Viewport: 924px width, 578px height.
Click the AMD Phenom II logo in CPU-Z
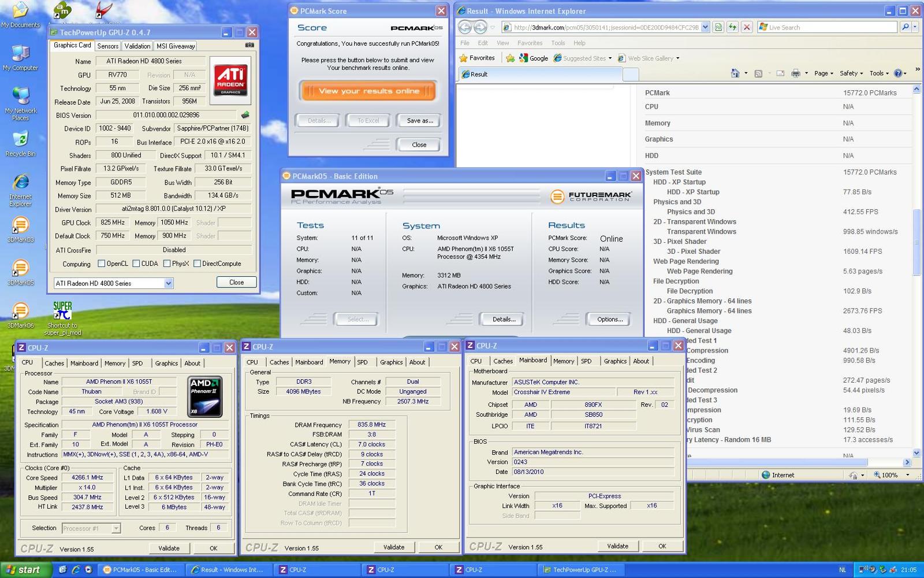pyautogui.click(x=205, y=397)
